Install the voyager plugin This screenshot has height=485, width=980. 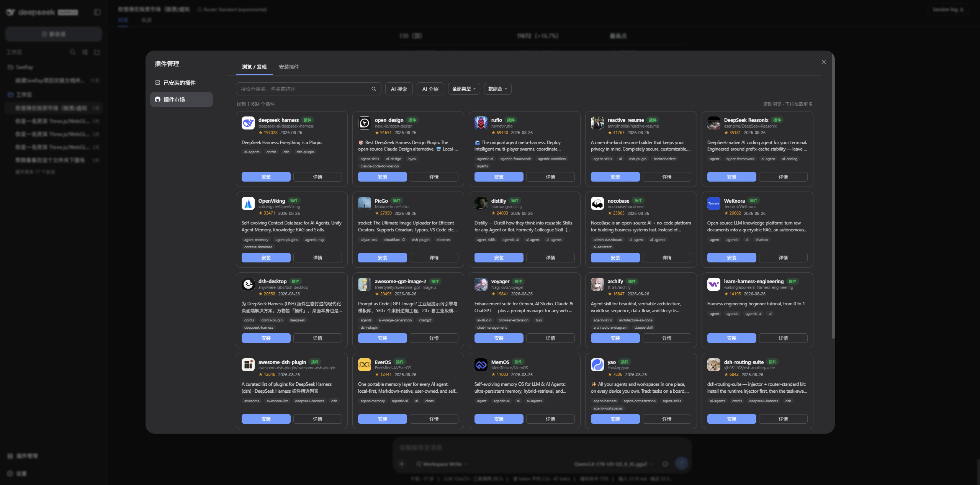pos(499,338)
